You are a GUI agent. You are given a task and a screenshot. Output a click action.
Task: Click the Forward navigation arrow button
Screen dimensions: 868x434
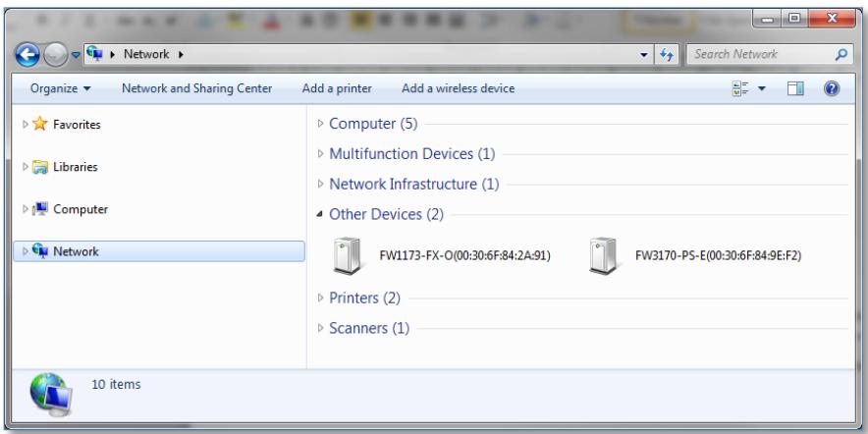(55, 55)
